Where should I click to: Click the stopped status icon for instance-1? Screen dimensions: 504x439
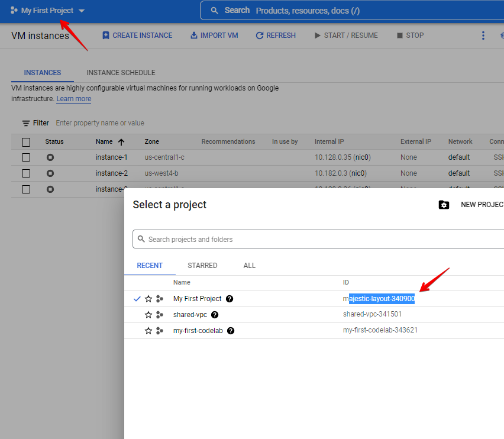point(50,157)
